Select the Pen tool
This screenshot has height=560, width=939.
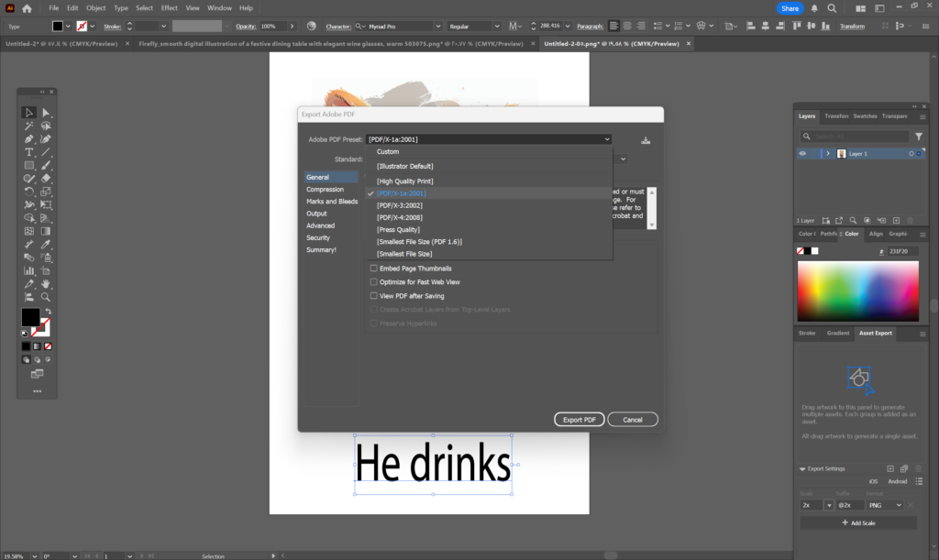click(28, 138)
